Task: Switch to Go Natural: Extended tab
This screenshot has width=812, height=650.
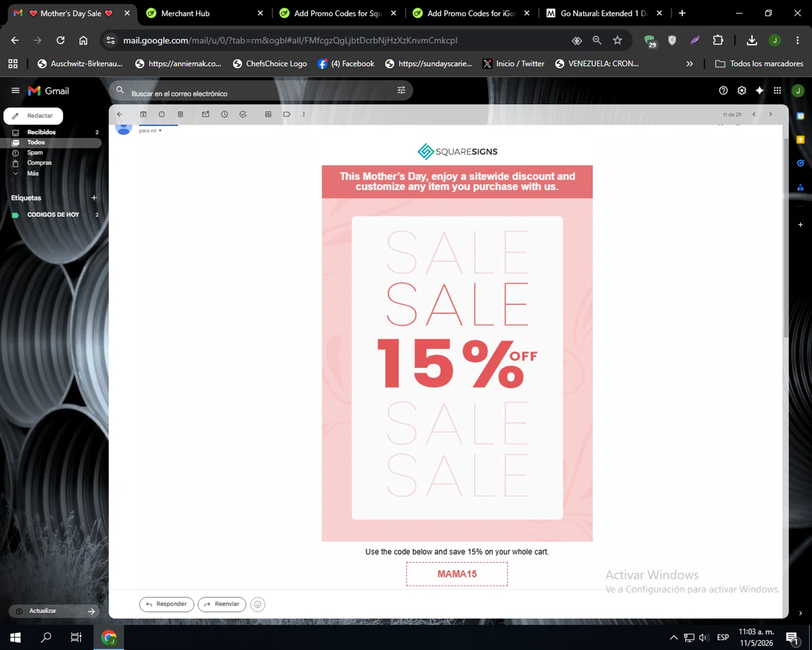Action: 603,13
